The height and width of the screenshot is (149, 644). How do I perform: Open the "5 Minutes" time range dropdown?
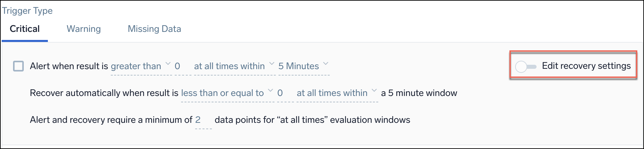[299, 66]
